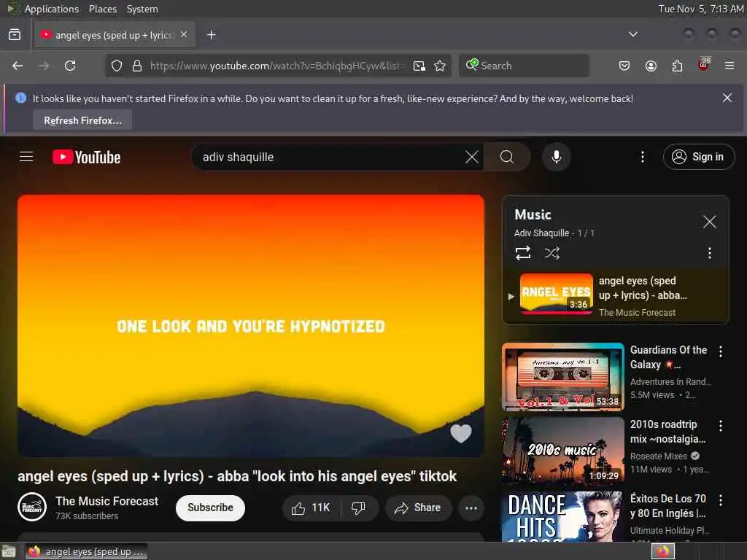
Task: Toggle shuffle playlist in Music panel
Action: (x=551, y=253)
